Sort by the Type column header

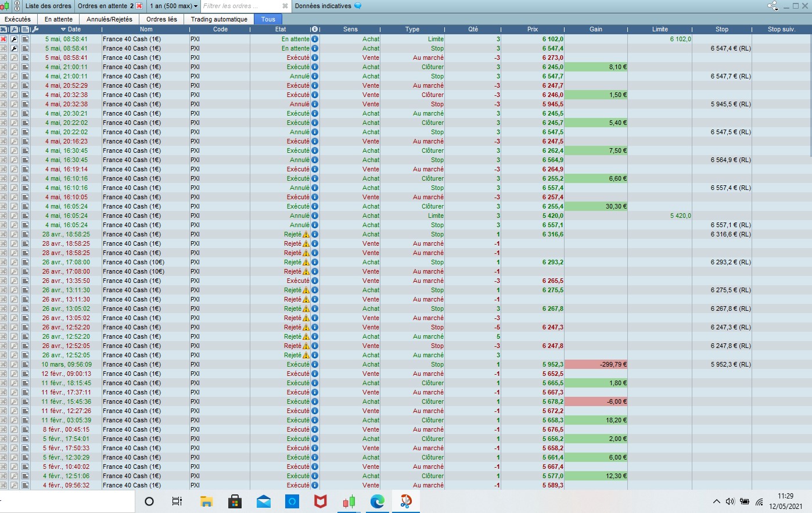click(x=412, y=29)
